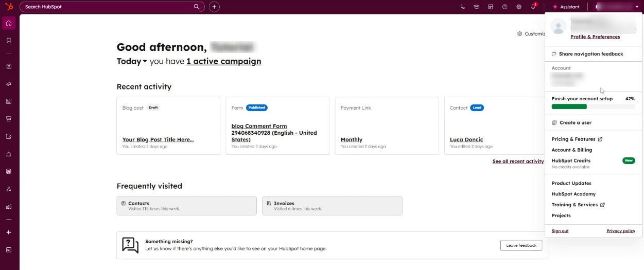This screenshot has height=270, width=644.
Task: Click the Lead badge on Contact card
Action: 477,108
